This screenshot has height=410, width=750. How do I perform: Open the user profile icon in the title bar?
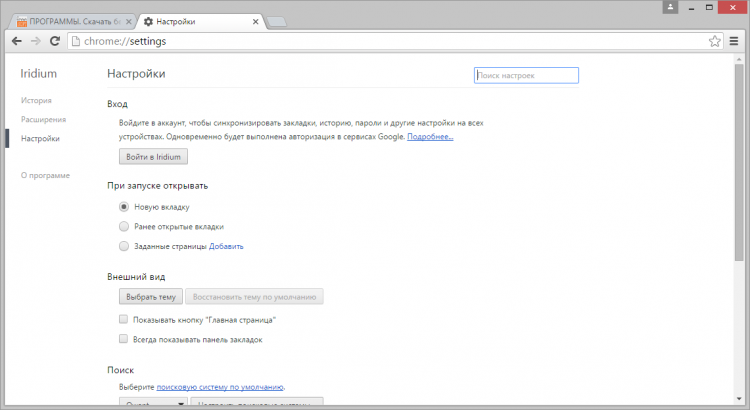click(x=670, y=7)
